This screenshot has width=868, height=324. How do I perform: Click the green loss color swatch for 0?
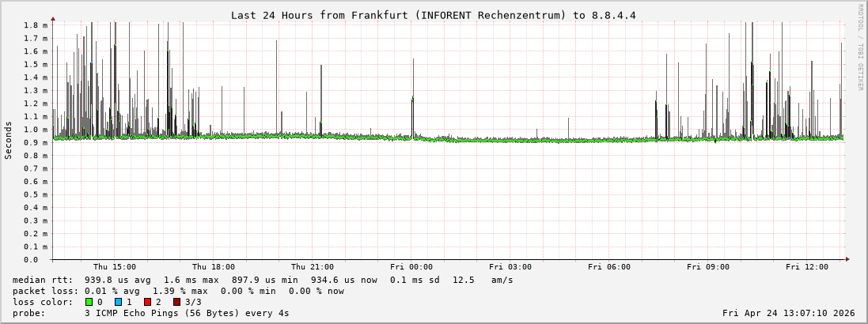(x=89, y=302)
